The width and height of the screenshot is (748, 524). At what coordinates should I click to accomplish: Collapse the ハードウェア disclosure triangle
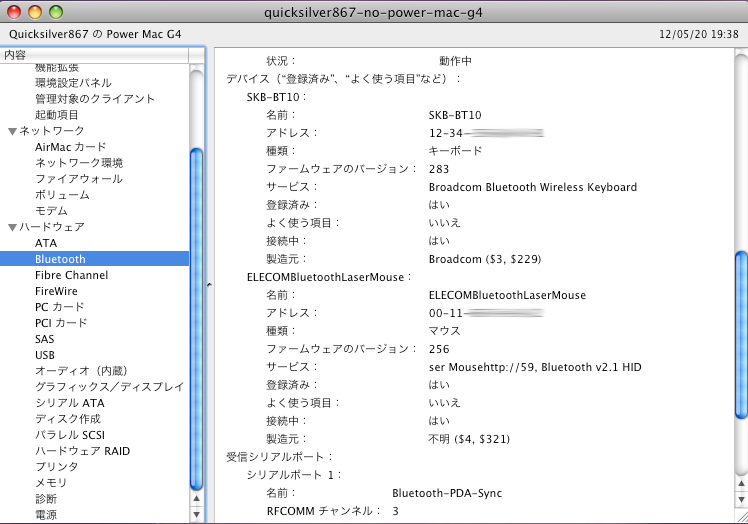pos(12,227)
